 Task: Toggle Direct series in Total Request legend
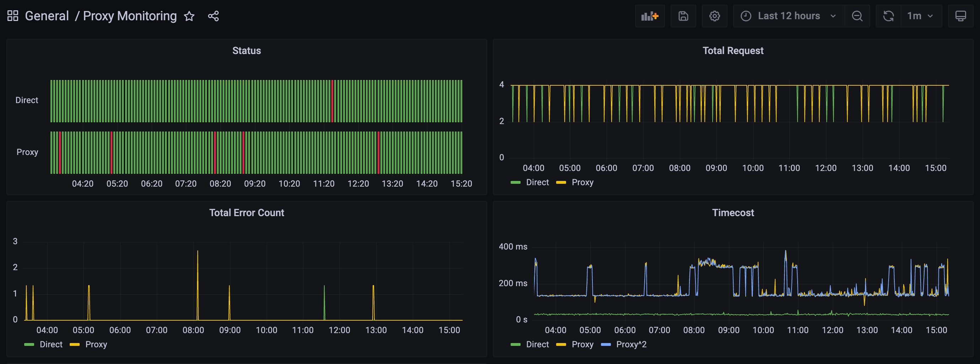coord(537,183)
